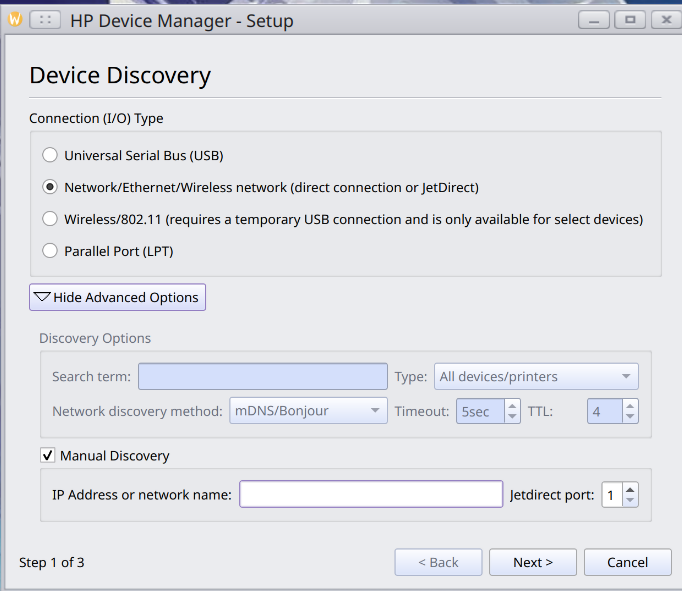Minimize the HP Device Manager window
Viewport: 682px width, 591px height.
(x=594, y=20)
